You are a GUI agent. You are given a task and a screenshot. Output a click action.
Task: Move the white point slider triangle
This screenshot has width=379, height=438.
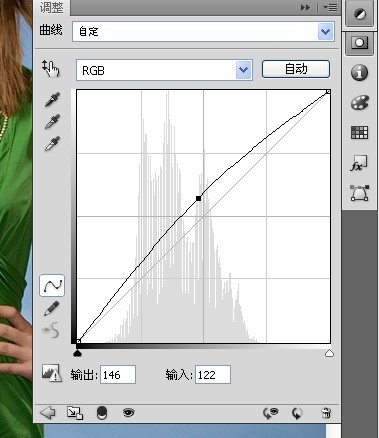(329, 353)
